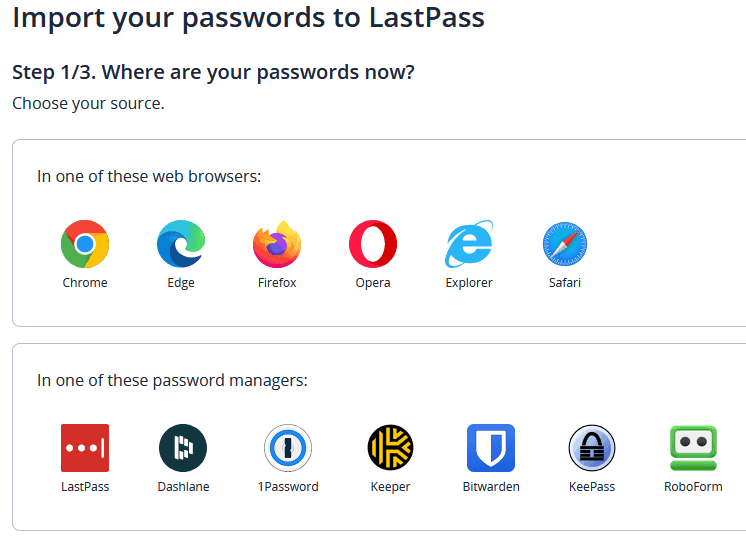Viewport: 746px width, 543px height.
Task: Click the Bitwarden text label
Action: tap(491, 487)
